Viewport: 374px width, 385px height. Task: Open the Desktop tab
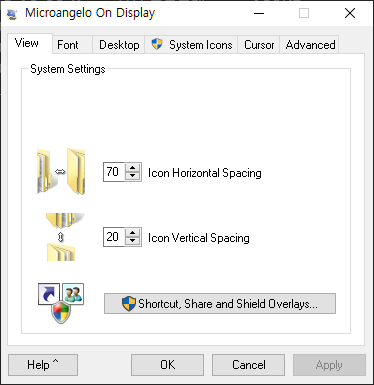click(119, 45)
